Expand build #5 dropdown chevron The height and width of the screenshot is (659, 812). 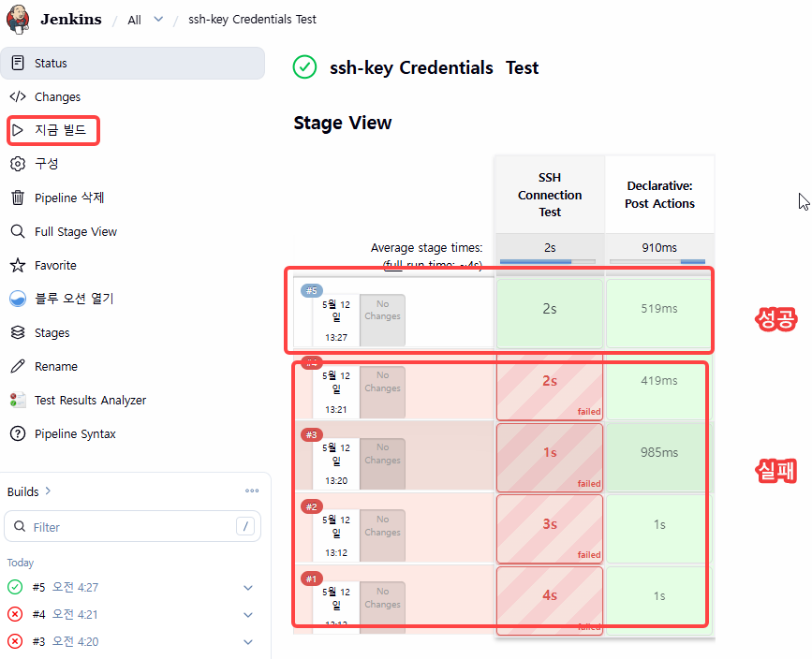248,588
